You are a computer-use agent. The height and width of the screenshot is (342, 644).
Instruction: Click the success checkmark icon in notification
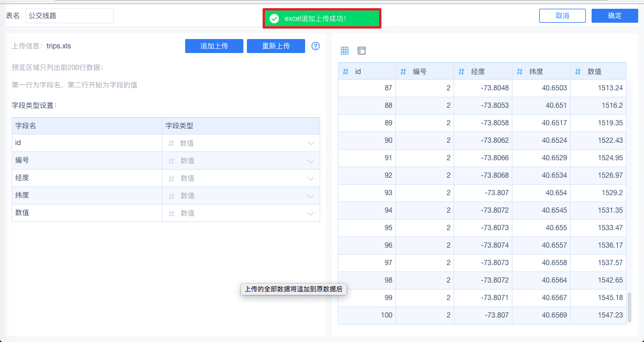[x=274, y=19]
